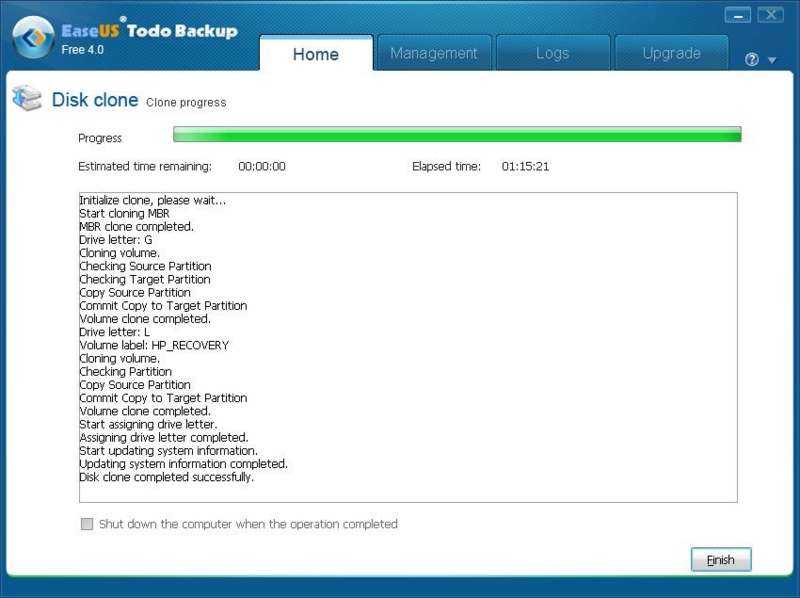Click the estimated time remaining value 00:00:00
800x598 pixels.
click(x=262, y=166)
